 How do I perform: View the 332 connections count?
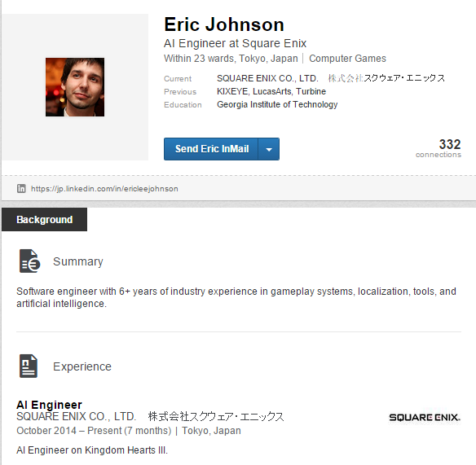click(439, 148)
